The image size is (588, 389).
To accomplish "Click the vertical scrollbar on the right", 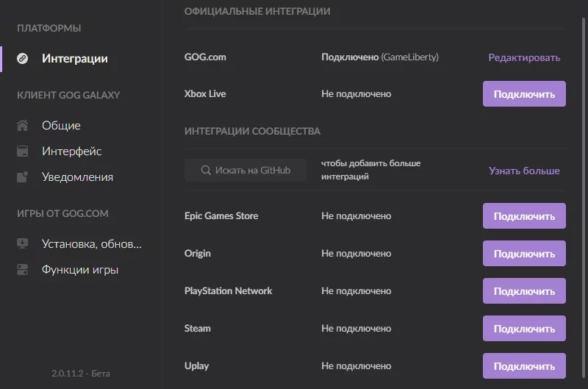I will pos(584,197).
